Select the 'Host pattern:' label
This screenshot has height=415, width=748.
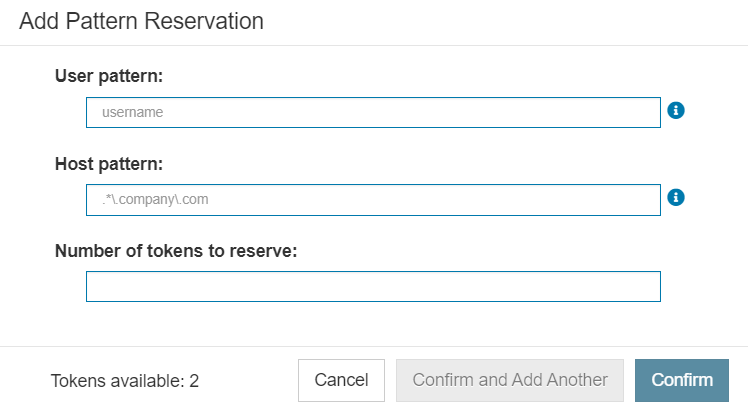109,164
